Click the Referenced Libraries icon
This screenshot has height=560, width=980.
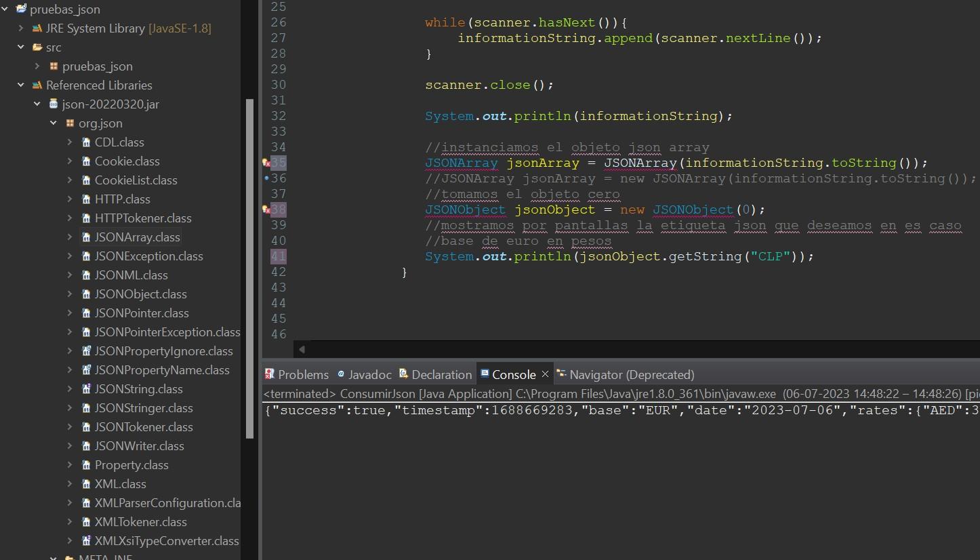[37, 85]
